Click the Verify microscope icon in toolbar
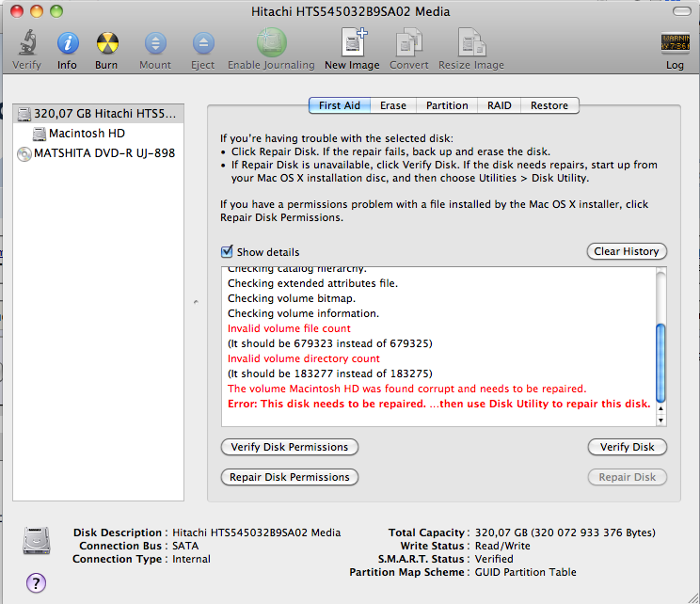This screenshot has height=604, width=700. [x=27, y=43]
